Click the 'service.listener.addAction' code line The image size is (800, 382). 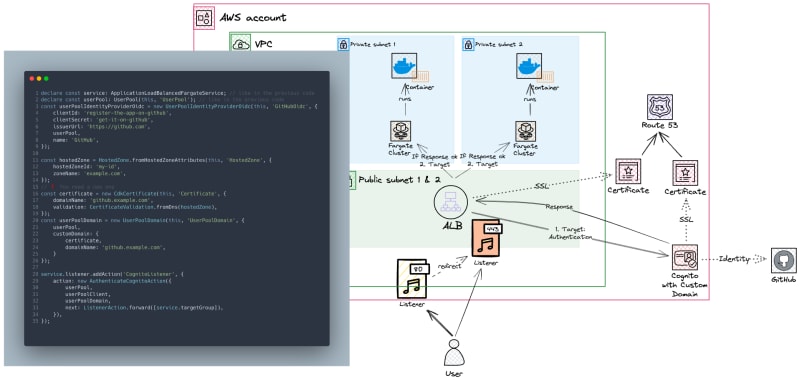(112, 274)
